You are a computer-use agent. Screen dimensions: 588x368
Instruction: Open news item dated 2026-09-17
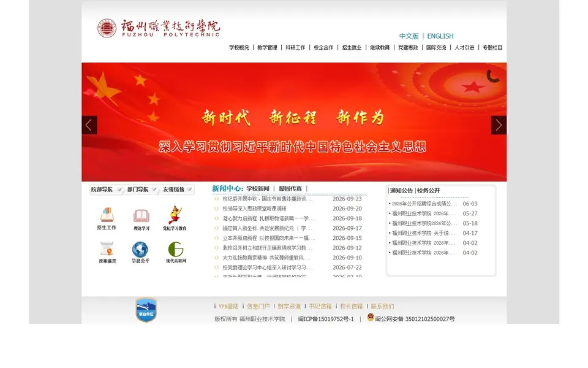click(x=268, y=228)
